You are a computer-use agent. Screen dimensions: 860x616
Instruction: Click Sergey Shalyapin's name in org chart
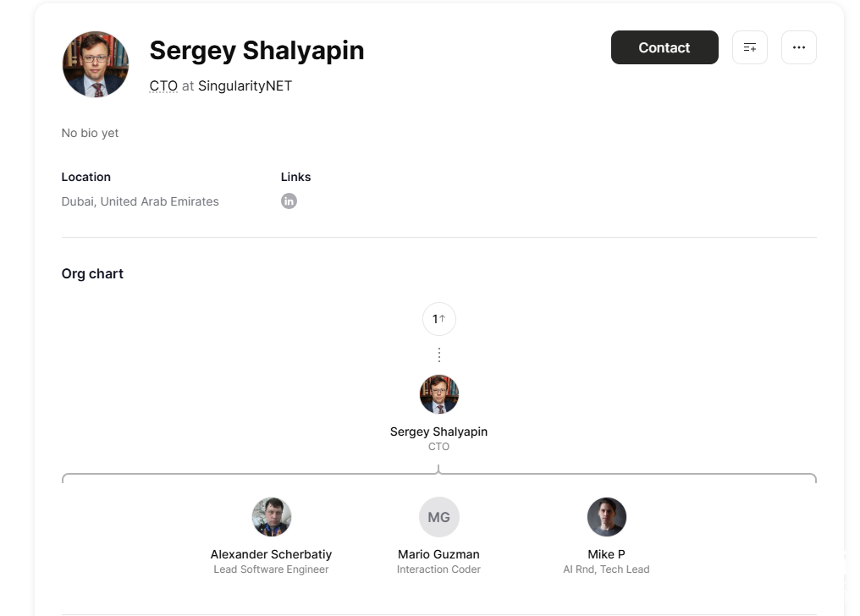(438, 432)
